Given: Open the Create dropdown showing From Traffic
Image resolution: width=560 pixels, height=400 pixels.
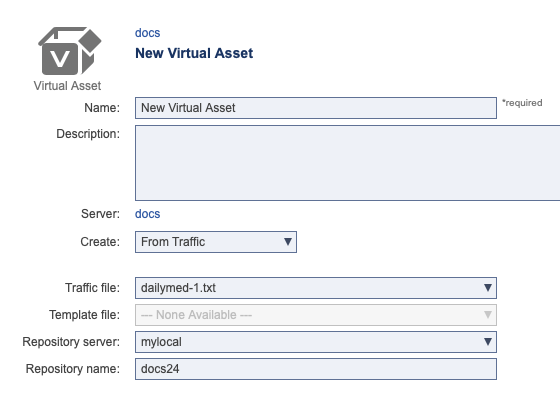Looking at the screenshot, I should (216, 242).
